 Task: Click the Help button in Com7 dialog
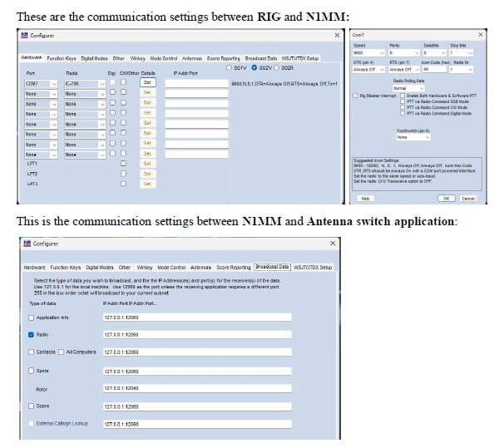365,199
